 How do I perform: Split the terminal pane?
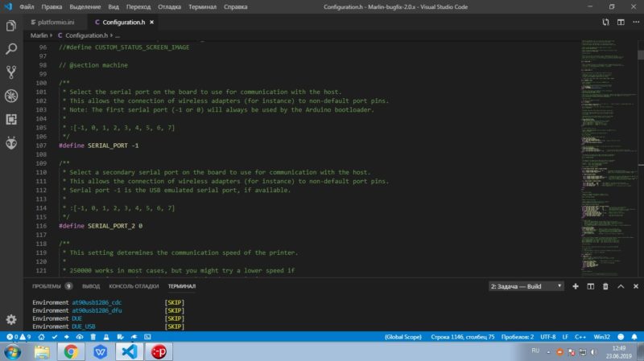[x=590, y=286]
